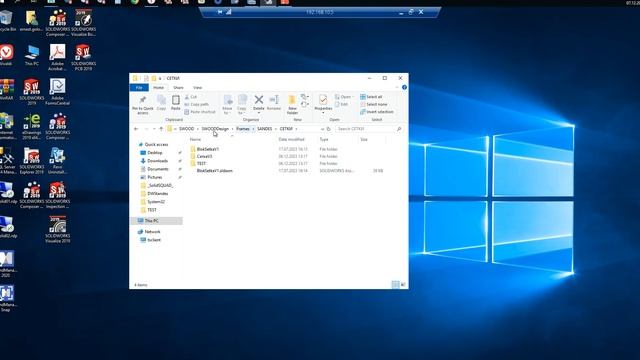Image resolution: width=640 pixels, height=360 pixels.
Task: Switch to the Share tab
Action: [x=178, y=87]
